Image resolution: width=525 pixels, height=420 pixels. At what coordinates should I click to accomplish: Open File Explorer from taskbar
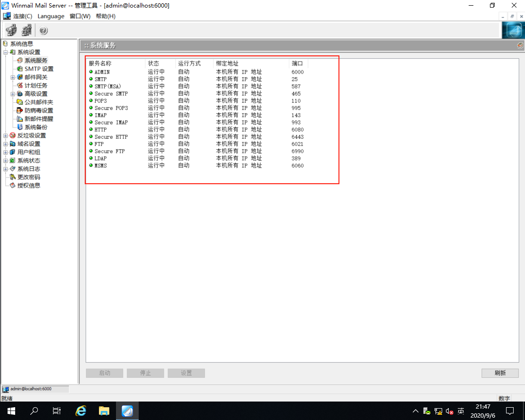pyautogui.click(x=104, y=411)
